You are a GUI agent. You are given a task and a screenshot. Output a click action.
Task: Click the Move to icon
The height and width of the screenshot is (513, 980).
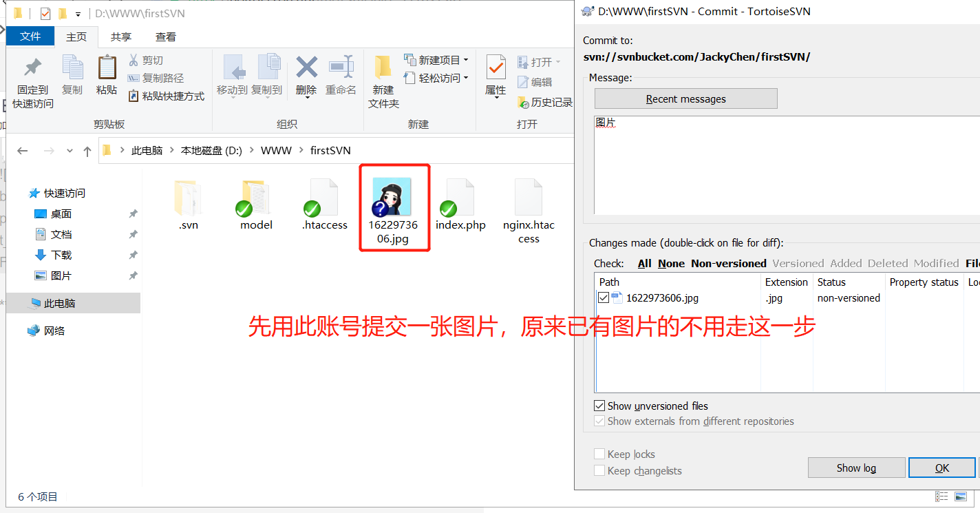click(234, 67)
